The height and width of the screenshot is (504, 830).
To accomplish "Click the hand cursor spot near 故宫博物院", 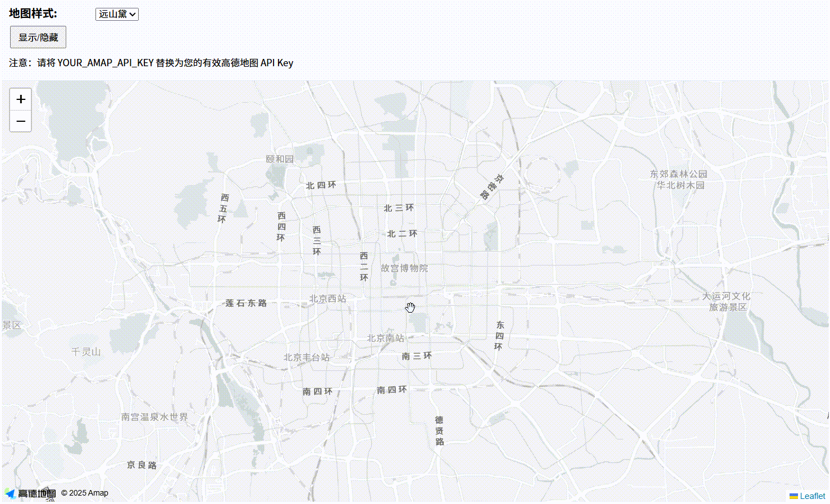I will [x=410, y=308].
